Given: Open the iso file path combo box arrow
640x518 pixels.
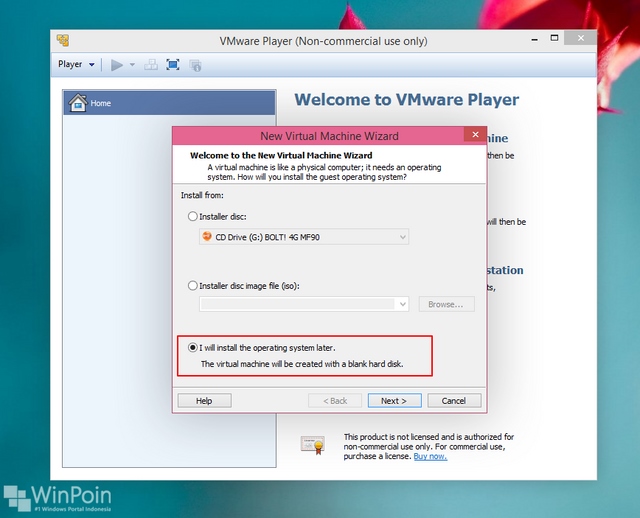Looking at the screenshot, I should click(x=402, y=304).
